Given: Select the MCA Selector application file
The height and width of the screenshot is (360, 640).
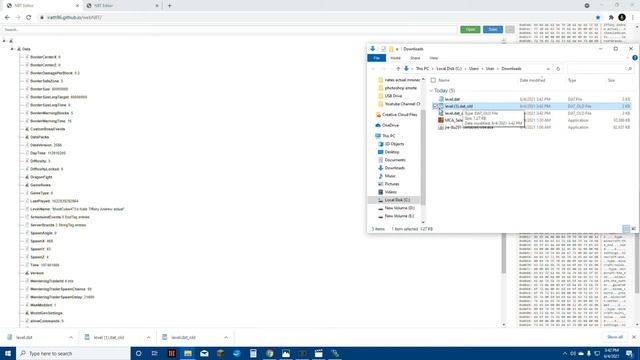Looking at the screenshot, I should pyautogui.click(x=451, y=120).
